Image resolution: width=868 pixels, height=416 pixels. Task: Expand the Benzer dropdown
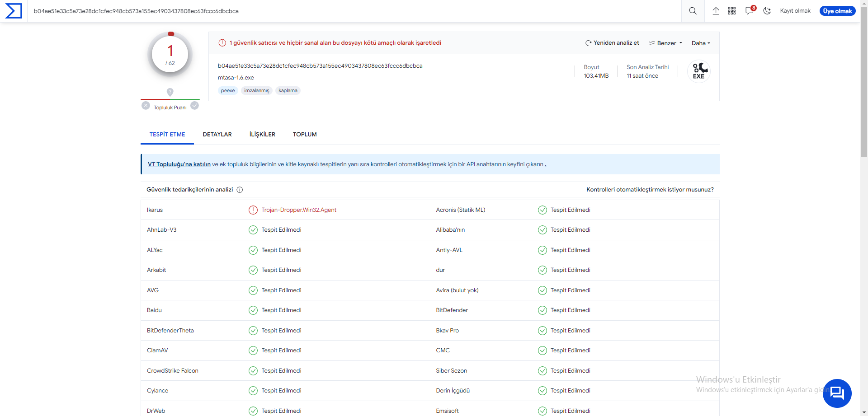point(665,43)
